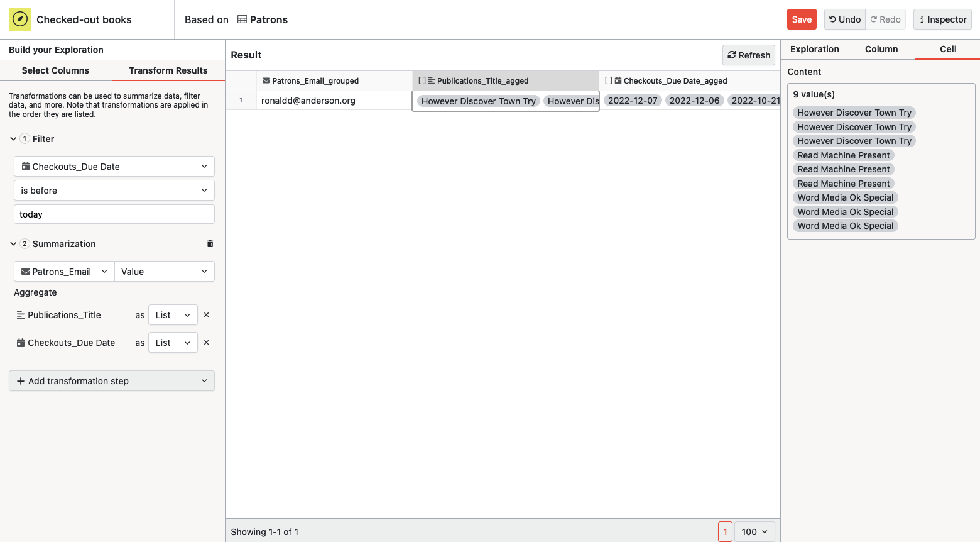Click the calendar icon in Checkouts_Due Date_agged header

[618, 80]
